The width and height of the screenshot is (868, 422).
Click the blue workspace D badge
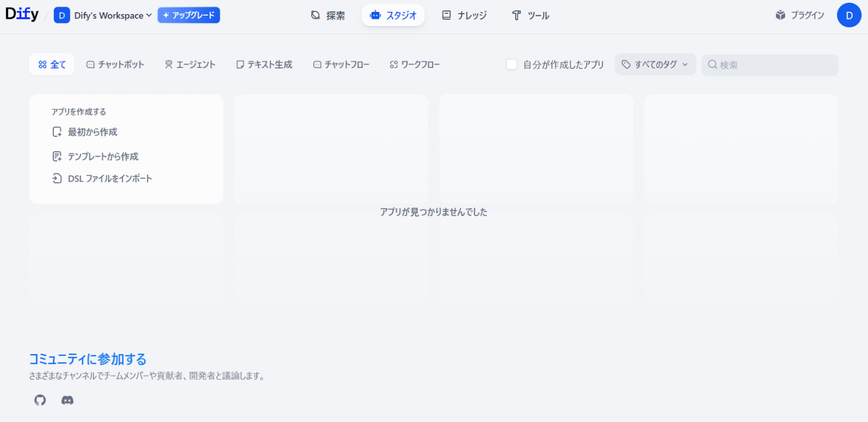pos(62,15)
